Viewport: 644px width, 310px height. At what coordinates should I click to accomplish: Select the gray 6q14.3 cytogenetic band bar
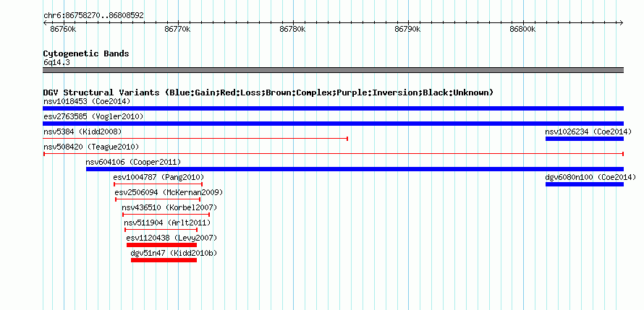pos(334,70)
